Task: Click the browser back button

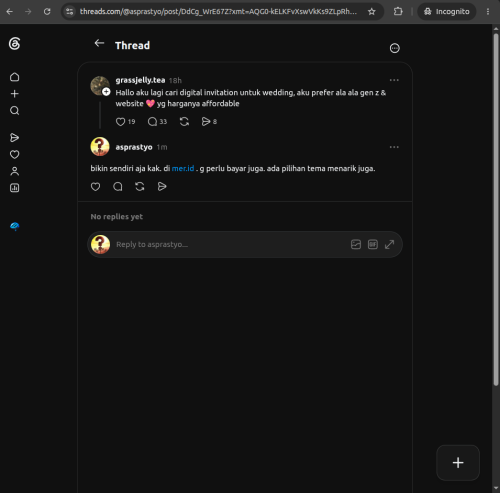Action: click(x=10, y=12)
